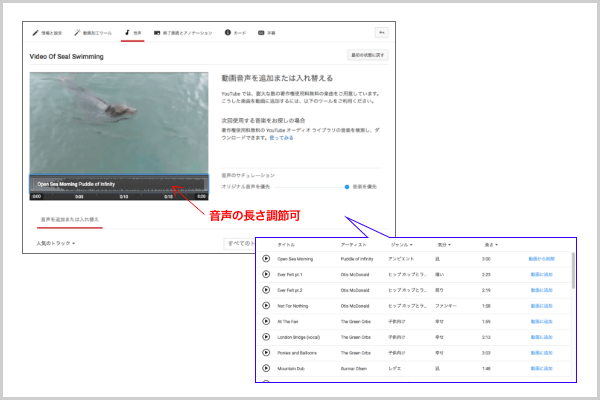Add Ponies and Balloons to the video

click(541, 353)
